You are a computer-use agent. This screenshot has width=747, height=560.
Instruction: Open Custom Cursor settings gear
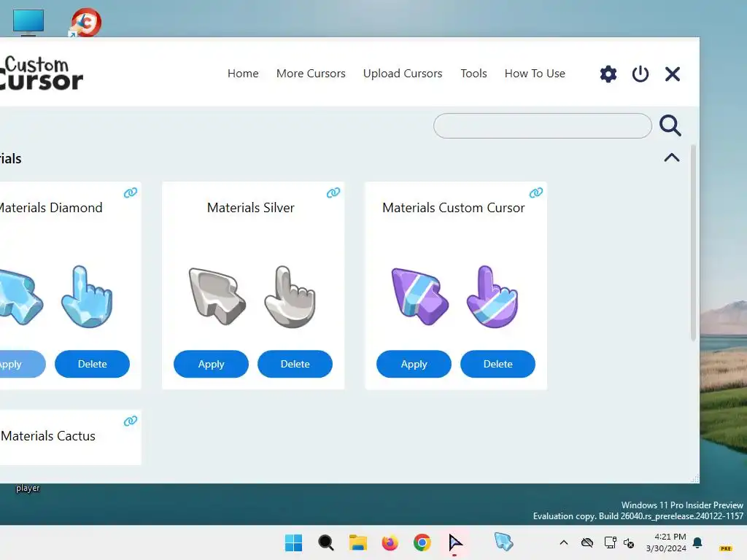pyautogui.click(x=608, y=74)
